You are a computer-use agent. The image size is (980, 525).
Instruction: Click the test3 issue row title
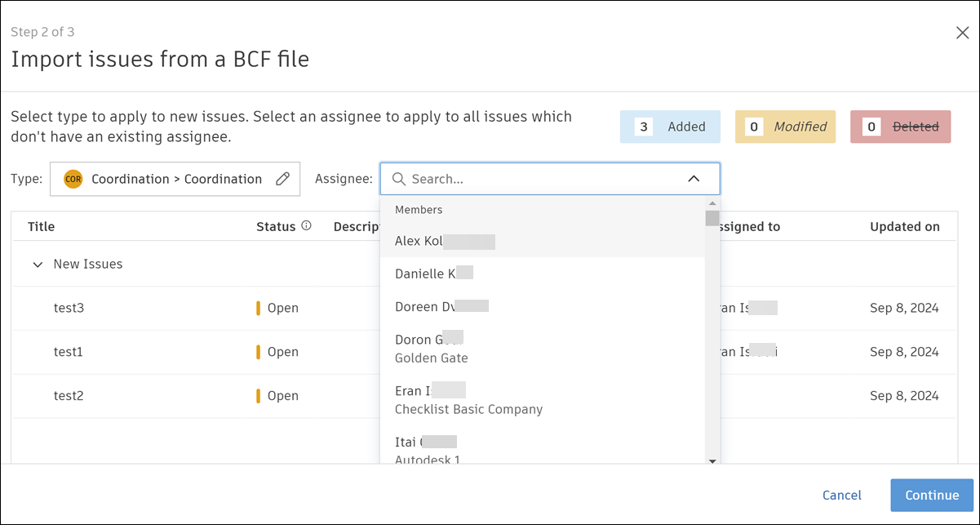coord(69,308)
